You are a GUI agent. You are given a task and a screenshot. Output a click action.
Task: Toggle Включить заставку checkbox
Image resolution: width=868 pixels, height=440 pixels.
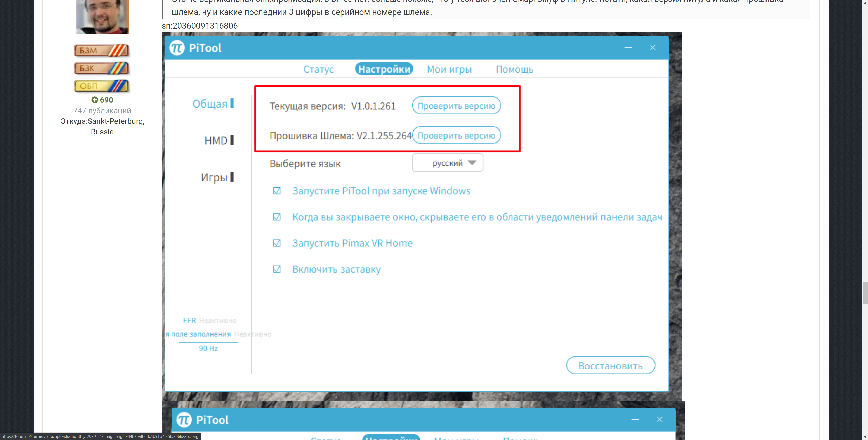(x=277, y=269)
